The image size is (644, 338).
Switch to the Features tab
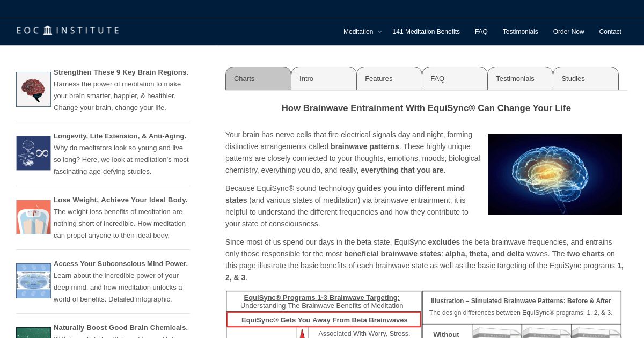(389, 78)
